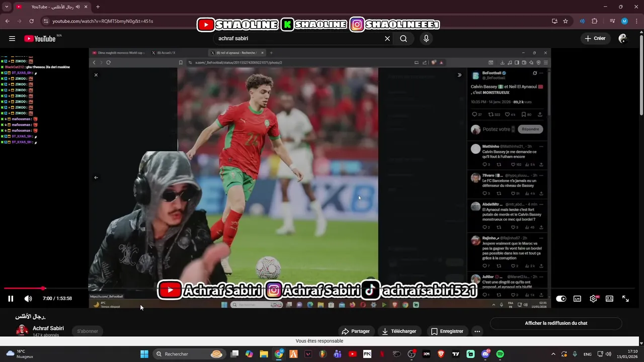Screen dimensions: 644x362
Task: Click the blue extension icon in toolbar
Action: [582, 21]
